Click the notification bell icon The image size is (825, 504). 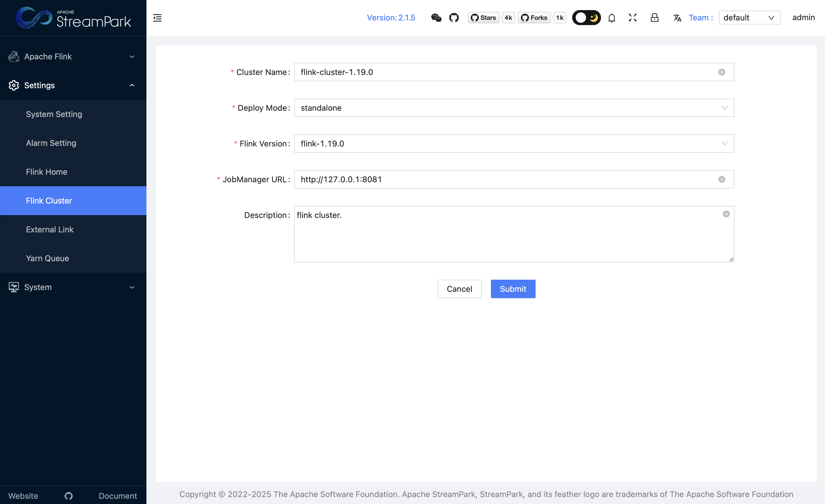[x=611, y=18]
